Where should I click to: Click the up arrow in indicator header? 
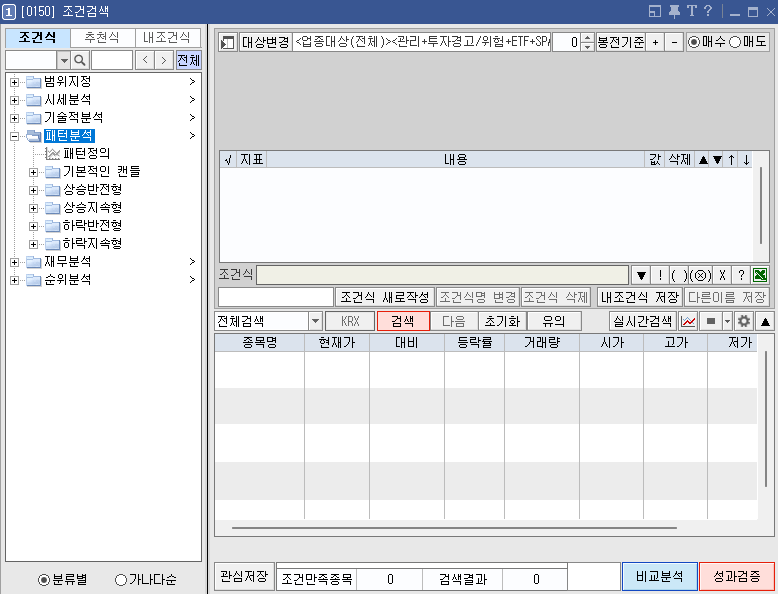[x=732, y=160]
